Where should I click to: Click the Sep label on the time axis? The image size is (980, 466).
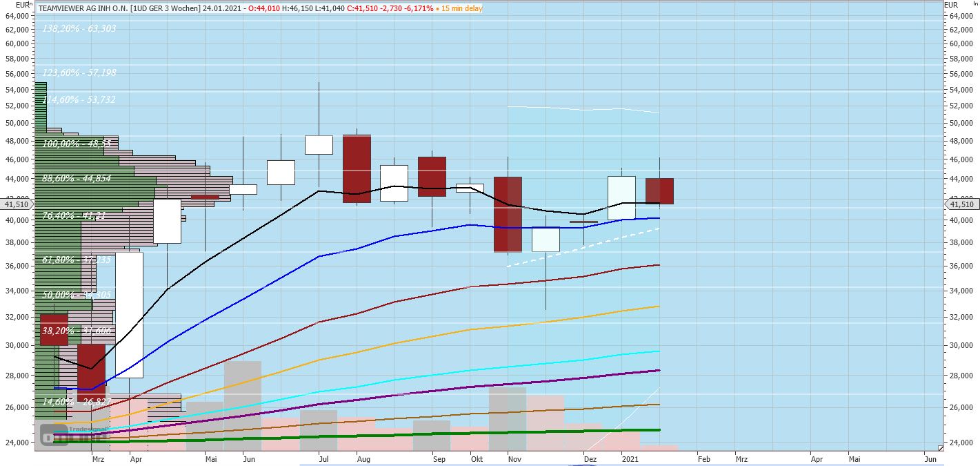click(439, 458)
